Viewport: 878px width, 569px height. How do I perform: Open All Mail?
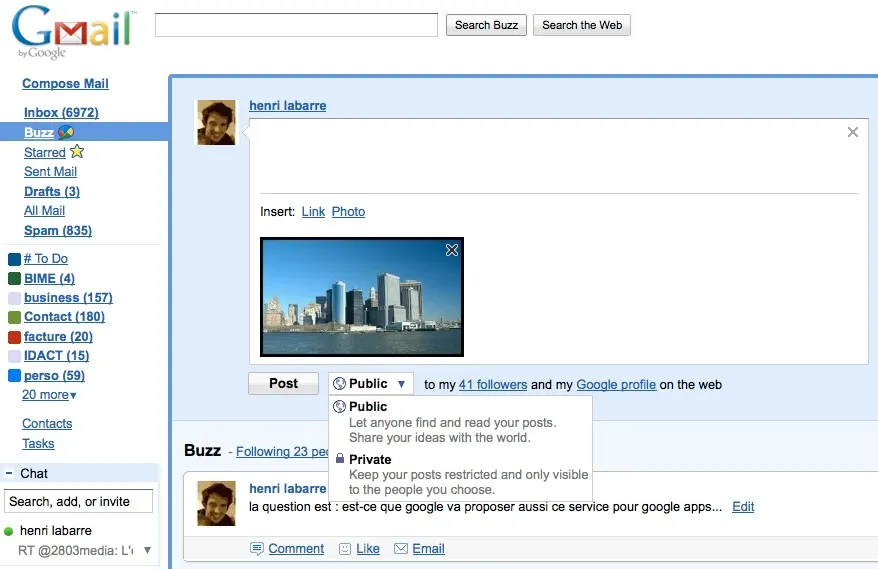coord(44,211)
